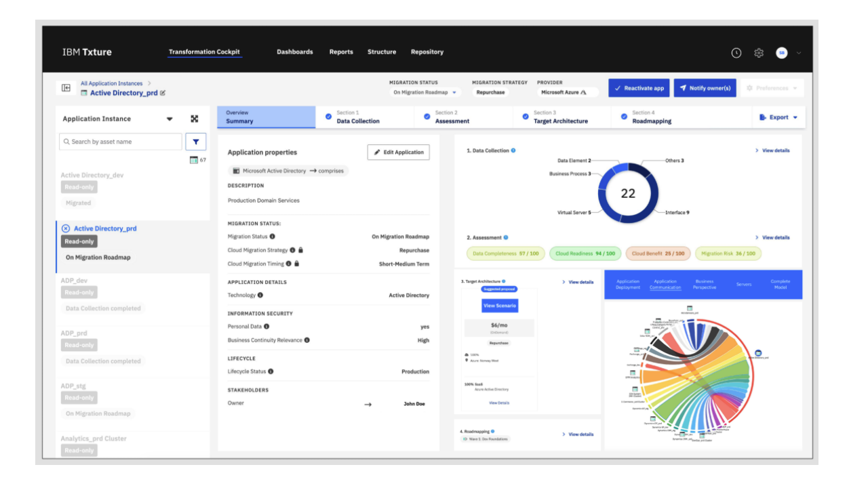Click Edit Application button
This screenshot has width=868, height=488.
(x=399, y=152)
